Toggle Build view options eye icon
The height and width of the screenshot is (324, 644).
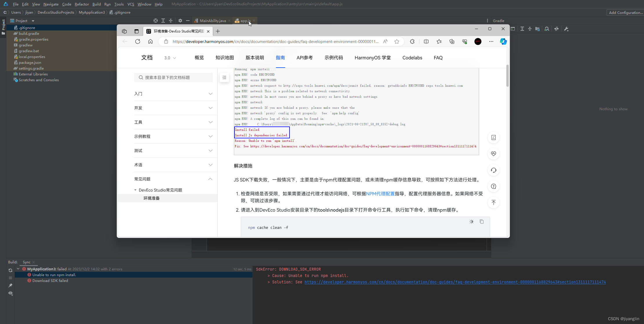(10, 293)
